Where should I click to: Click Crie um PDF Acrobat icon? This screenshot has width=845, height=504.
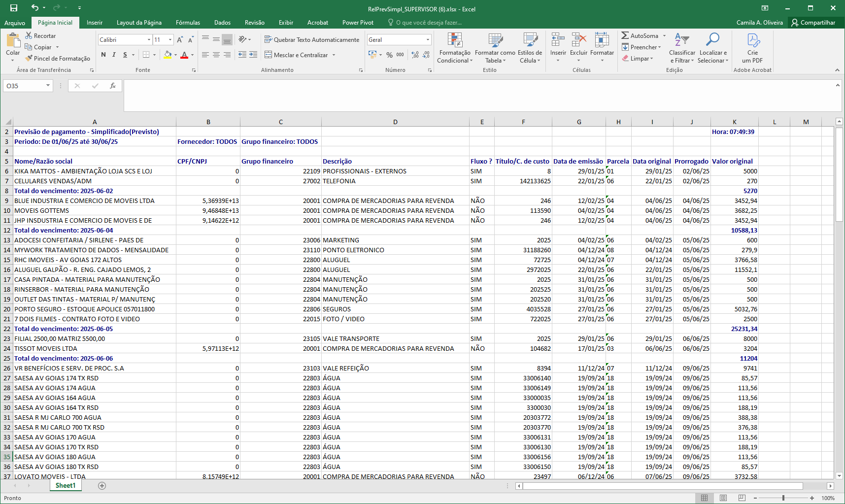[x=753, y=40]
